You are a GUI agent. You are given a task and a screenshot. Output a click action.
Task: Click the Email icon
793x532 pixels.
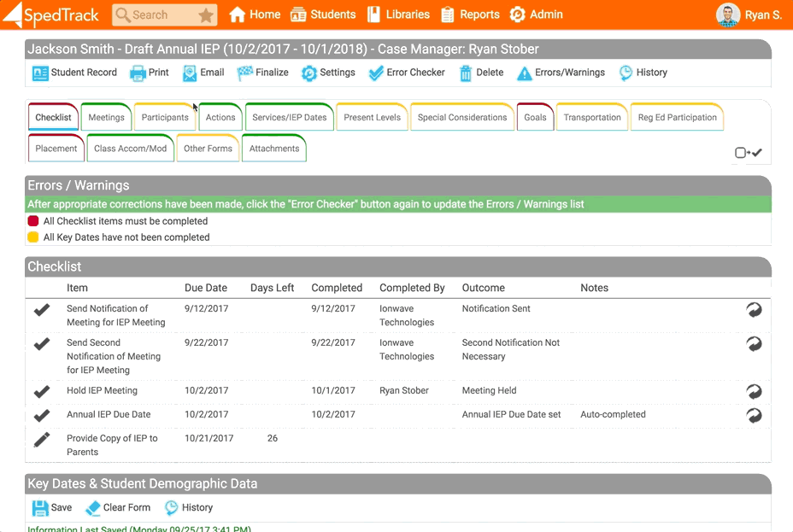point(190,73)
